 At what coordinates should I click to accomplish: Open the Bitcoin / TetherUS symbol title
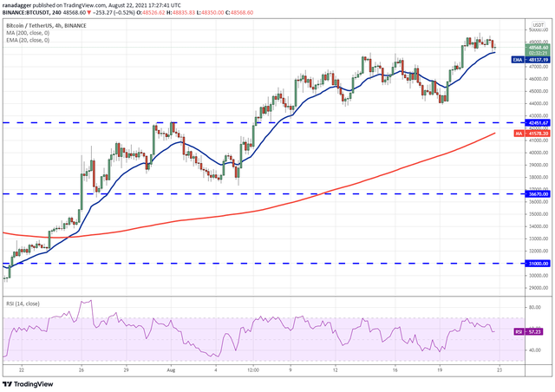point(46,25)
